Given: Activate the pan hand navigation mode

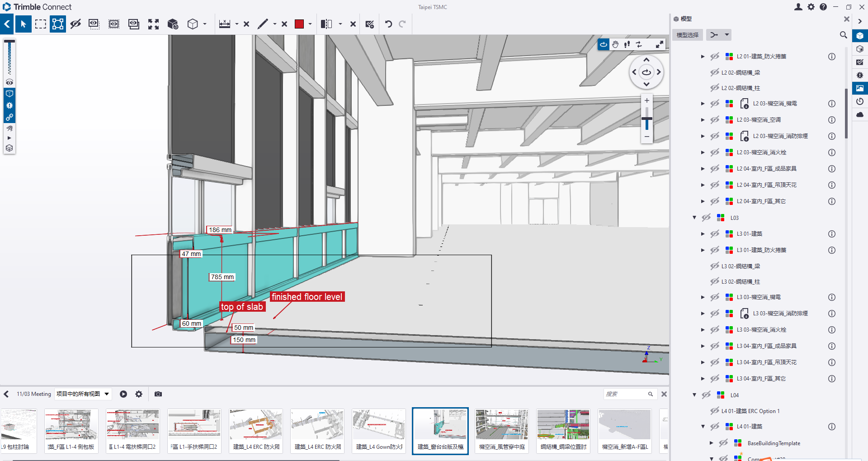Looking at the screenshot, I should click(615, 44).
